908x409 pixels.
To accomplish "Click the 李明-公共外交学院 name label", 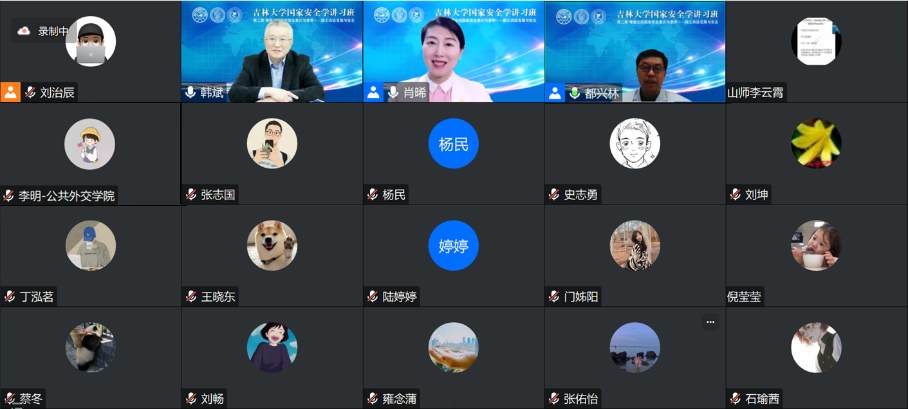I will pos(67,196).
